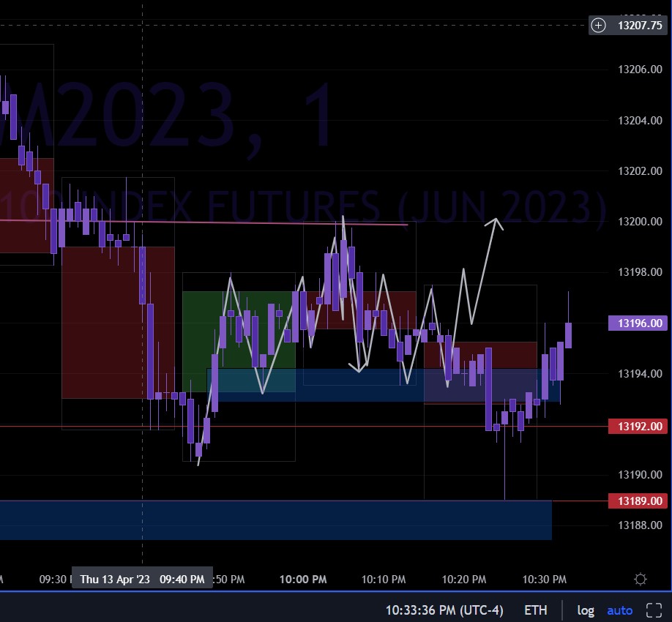The image size is (672, 622).
Task: Click the 13200.00 price axis label
Action: [x=640, y=222]
